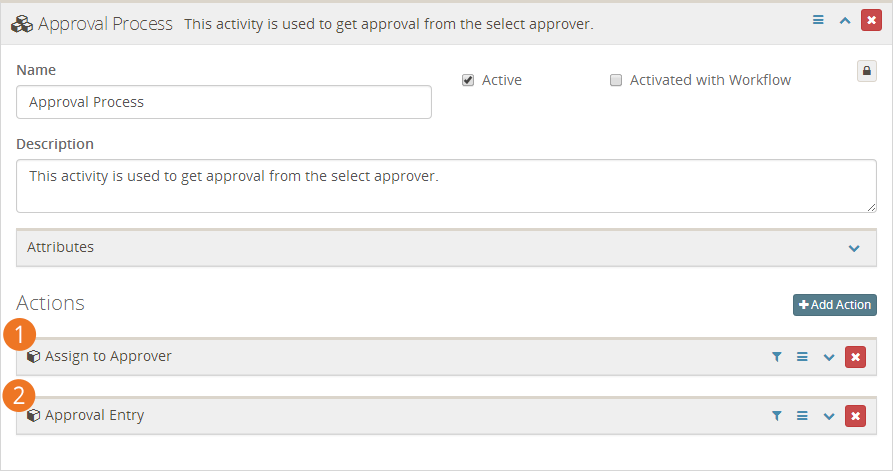The image size is (893, 471).
Task: Expand the Assign to Approver action
Action: [x=829, y=358]
